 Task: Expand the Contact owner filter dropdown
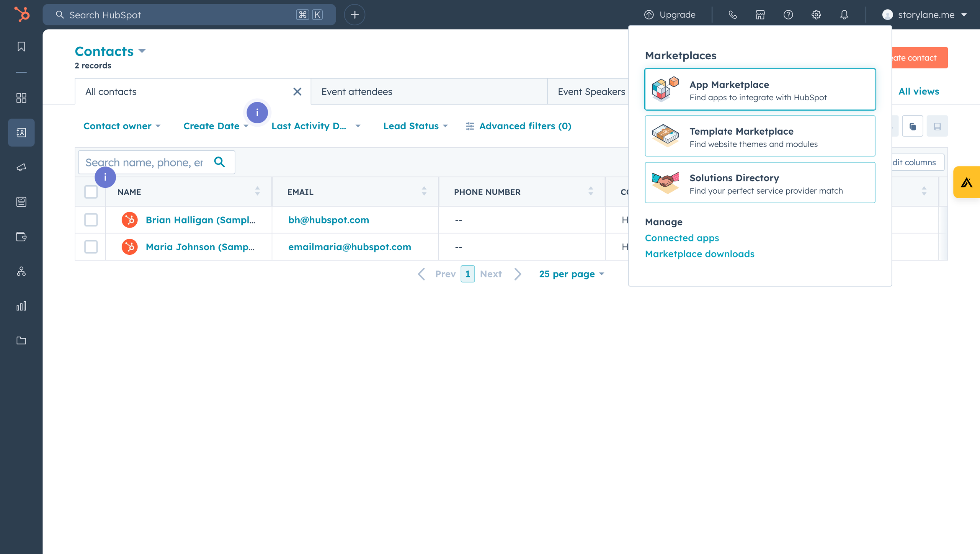[122, 126]
